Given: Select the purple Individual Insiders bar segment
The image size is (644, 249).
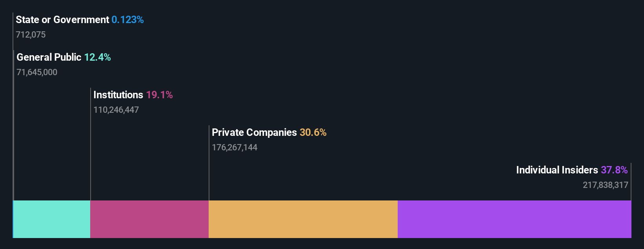Looking at the screenshot, I should 514,219.
